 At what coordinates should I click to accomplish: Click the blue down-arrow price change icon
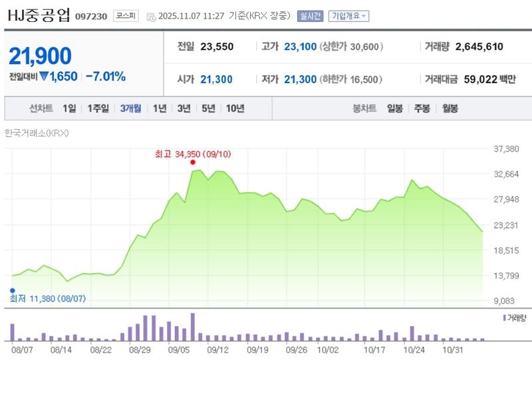tap(44, 77)
